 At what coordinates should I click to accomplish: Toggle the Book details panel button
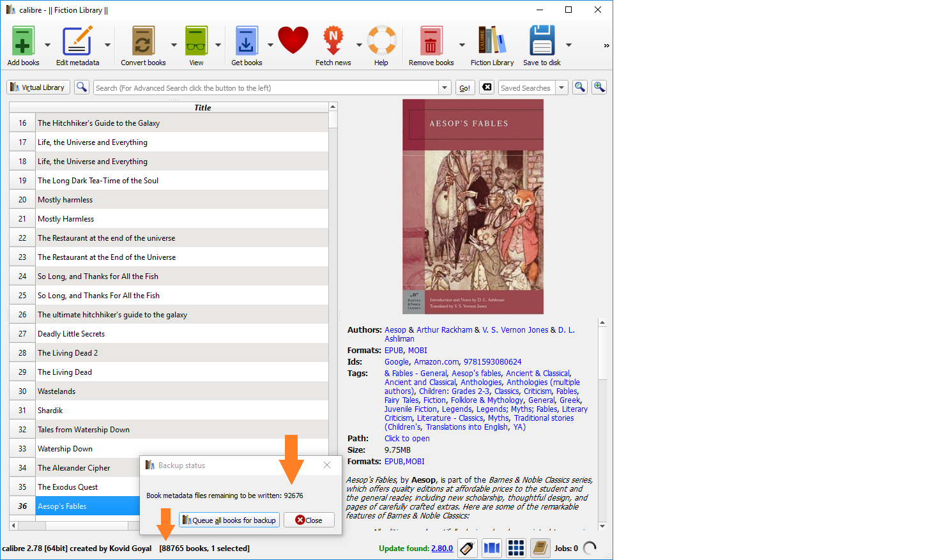point(540,548)
